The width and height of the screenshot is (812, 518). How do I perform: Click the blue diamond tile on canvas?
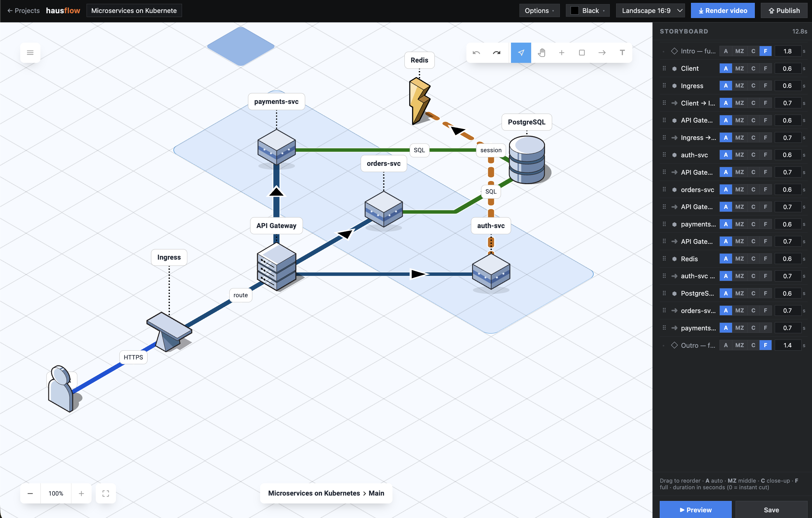tap(240, 46)
